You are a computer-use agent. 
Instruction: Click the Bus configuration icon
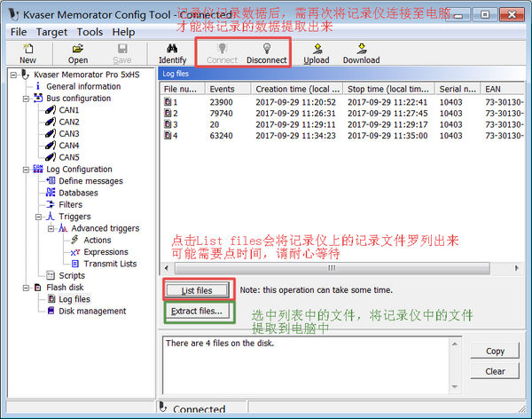pos(38,99)
